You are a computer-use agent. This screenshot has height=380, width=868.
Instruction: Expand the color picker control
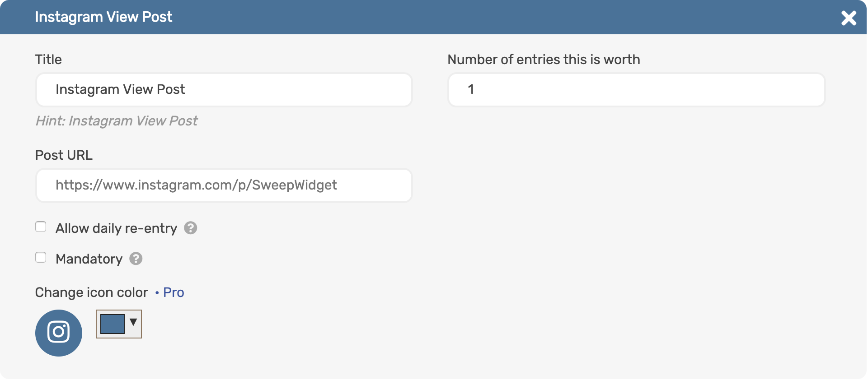click(118, 324)
